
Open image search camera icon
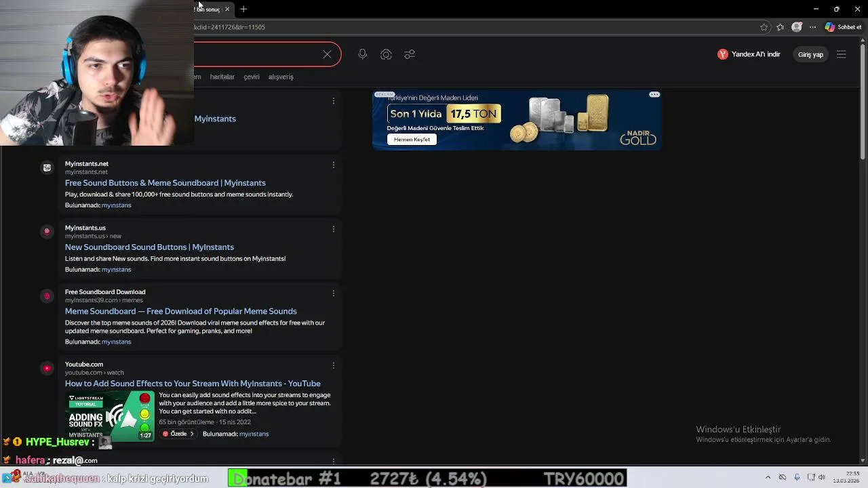(386, 54)
